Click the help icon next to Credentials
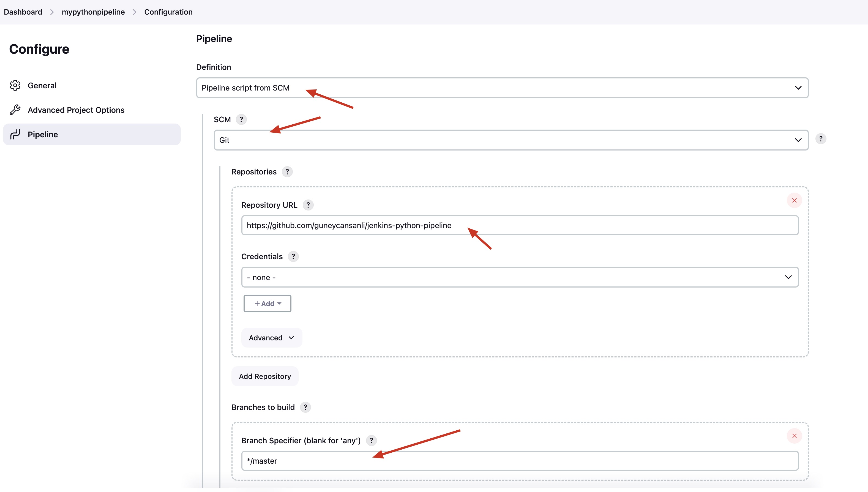 [293, 256]
